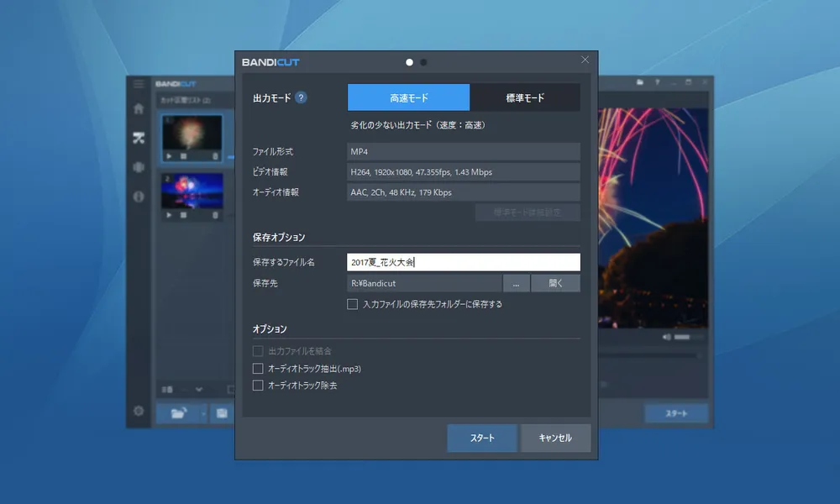Delete segment 2 with trash icon
This screenshot has height=504, width=840.
pos(215,215)
